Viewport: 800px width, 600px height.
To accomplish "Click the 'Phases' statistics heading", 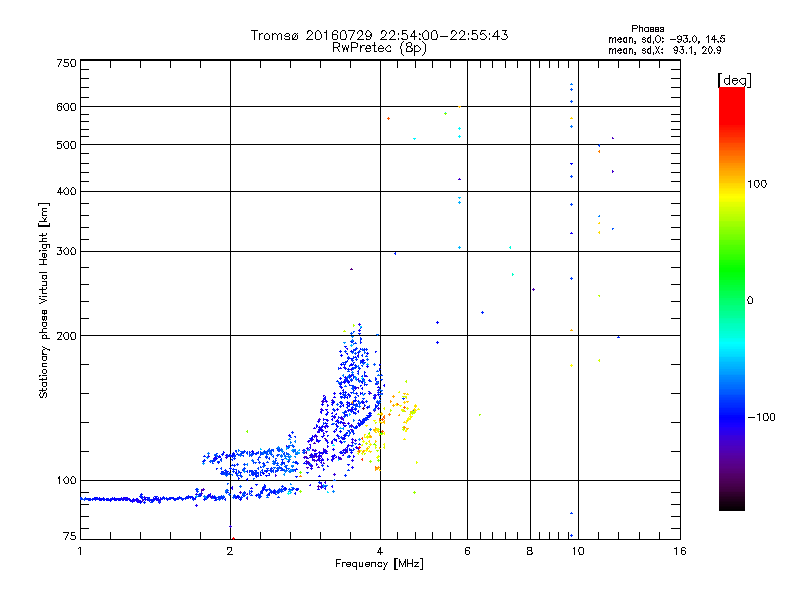I will [647, 29].
